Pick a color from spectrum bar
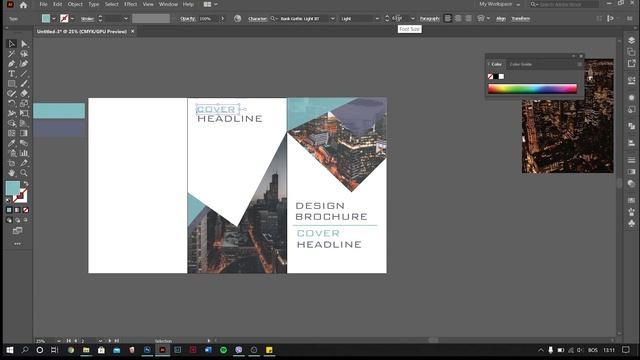 [532, 89]
